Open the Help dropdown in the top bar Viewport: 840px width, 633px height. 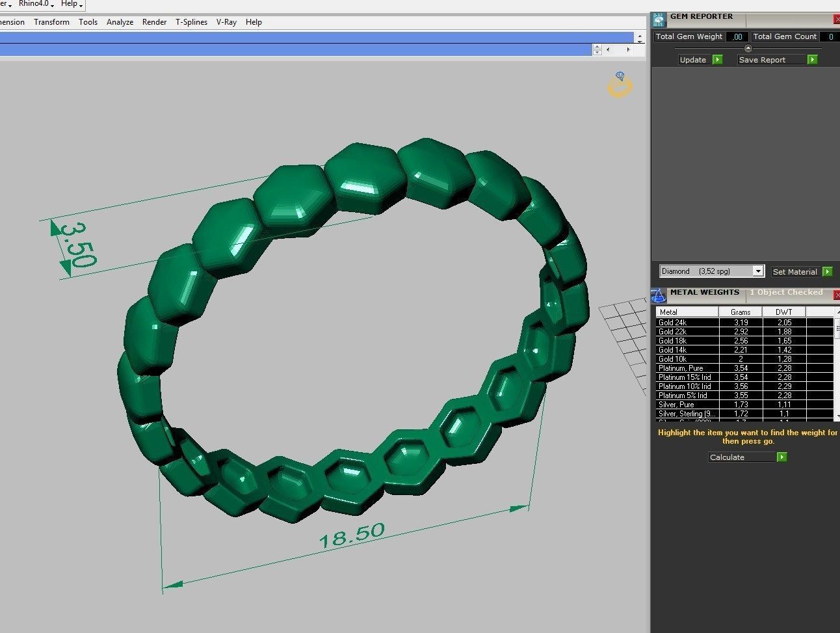point(72,4)
